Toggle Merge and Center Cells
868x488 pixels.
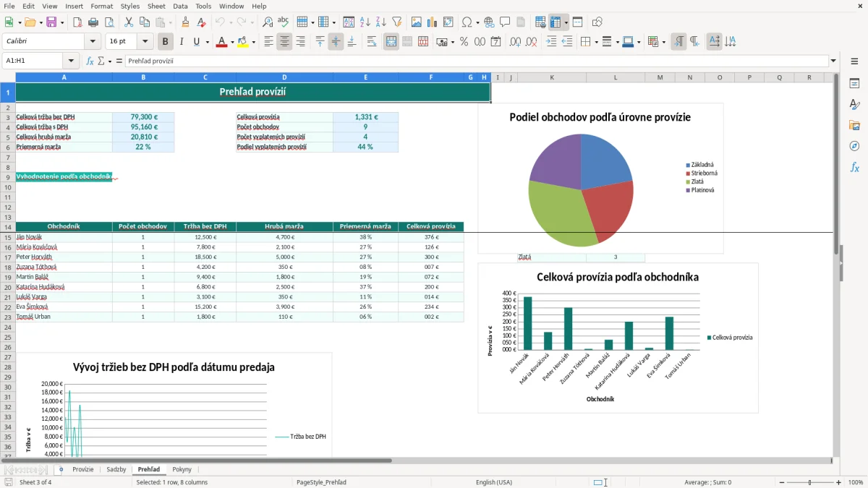391,42
